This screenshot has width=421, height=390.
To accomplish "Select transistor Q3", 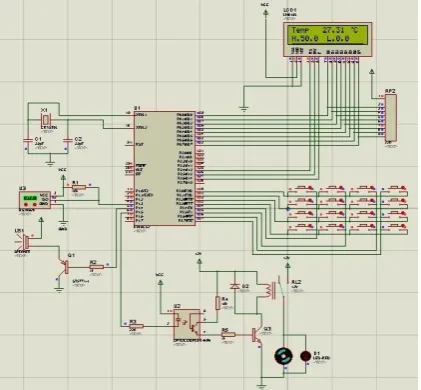I will point(257,335).
